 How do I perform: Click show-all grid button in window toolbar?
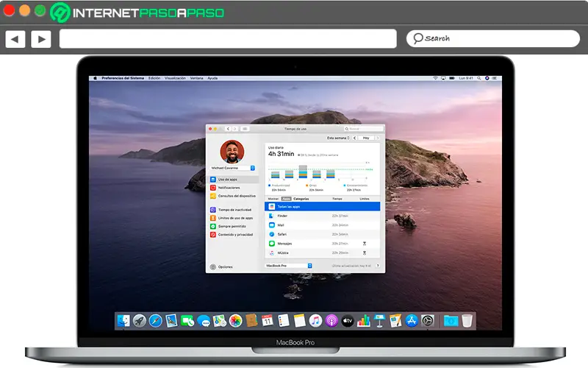click(245, 129)
